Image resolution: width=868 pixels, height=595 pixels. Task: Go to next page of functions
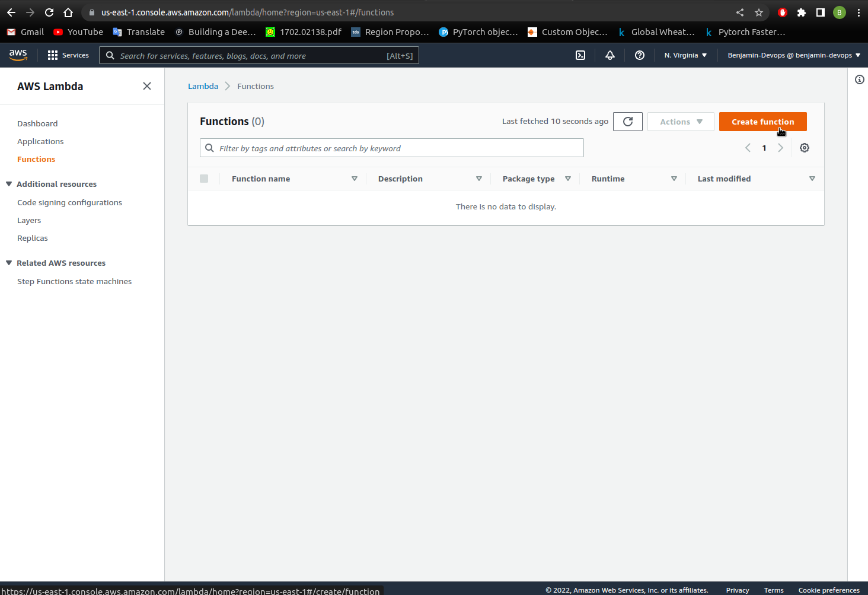tap(781, 148)
